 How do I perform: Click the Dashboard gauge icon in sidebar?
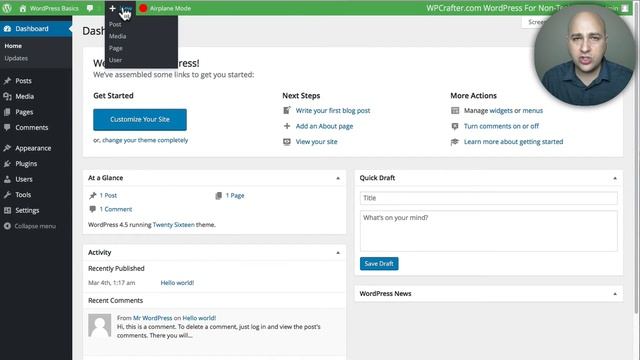tap(7, 29)
